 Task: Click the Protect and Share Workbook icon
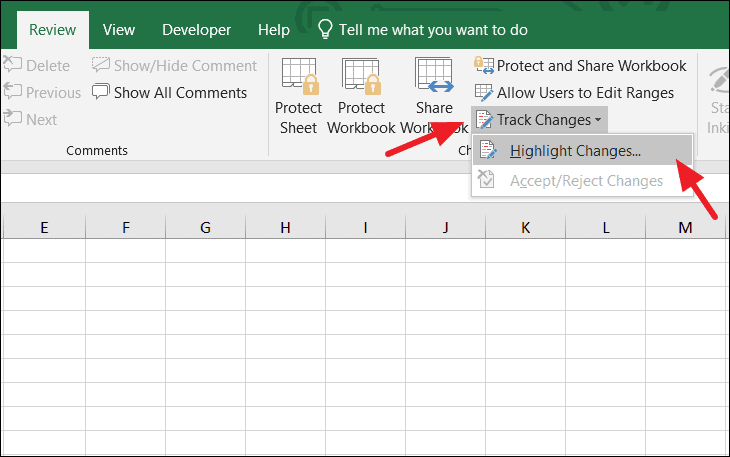[484, 66]
